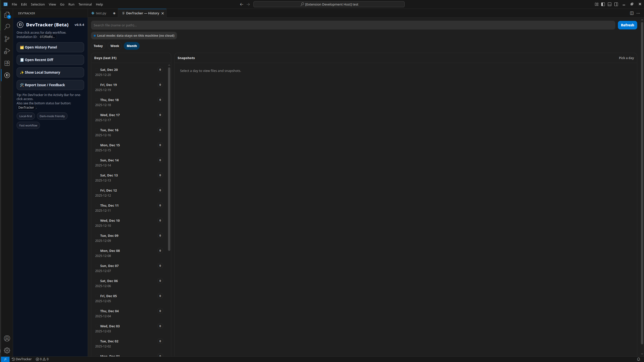Select the Week range filter
The image size is (644, 362).
coord(115,46)
